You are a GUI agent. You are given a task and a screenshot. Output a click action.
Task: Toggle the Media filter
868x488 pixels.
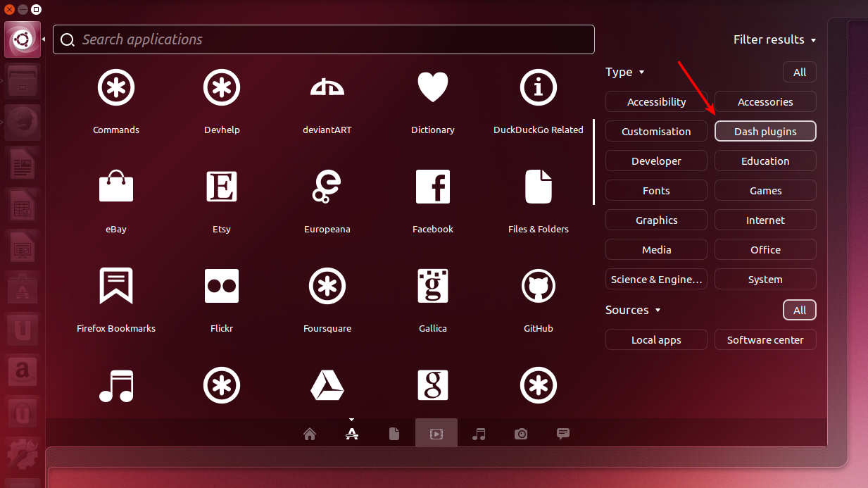(x=656, y=249)
